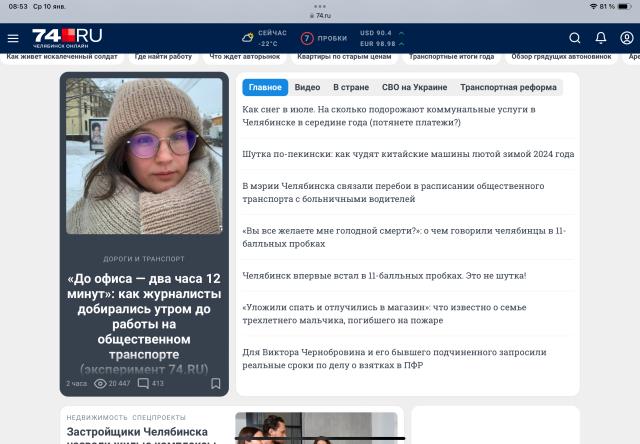Click the comments icon showing 413
Viewport: 640px width, 444px height.
click(x=143, y=383)
